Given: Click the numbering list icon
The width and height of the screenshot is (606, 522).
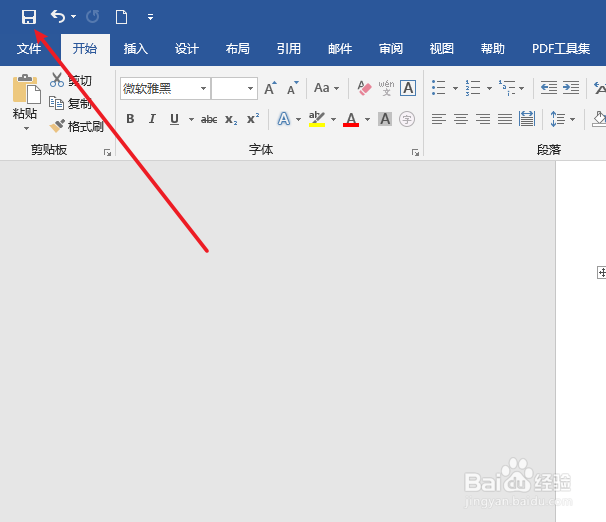Looking at the screenshot, I should coord(473,88).
